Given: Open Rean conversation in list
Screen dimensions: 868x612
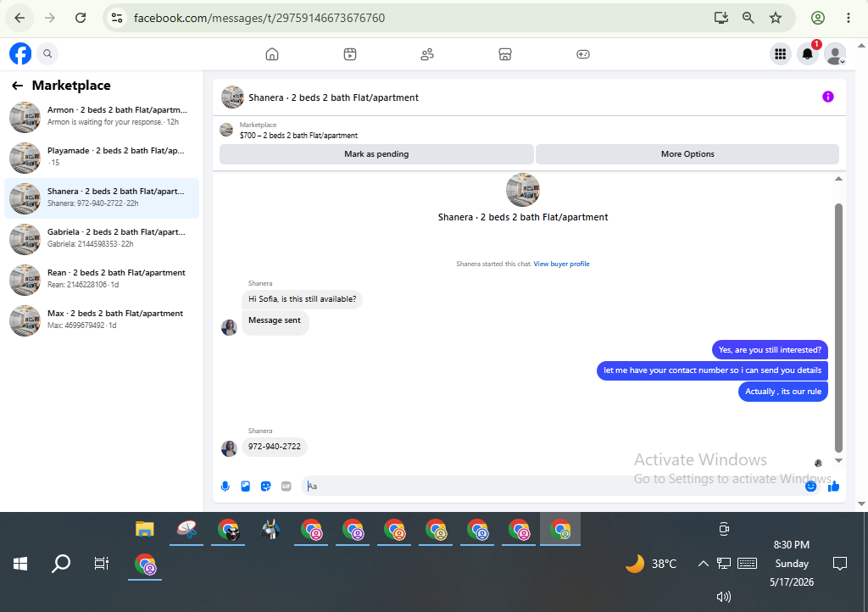Looking at the screenshot, I should click(102, 280).
